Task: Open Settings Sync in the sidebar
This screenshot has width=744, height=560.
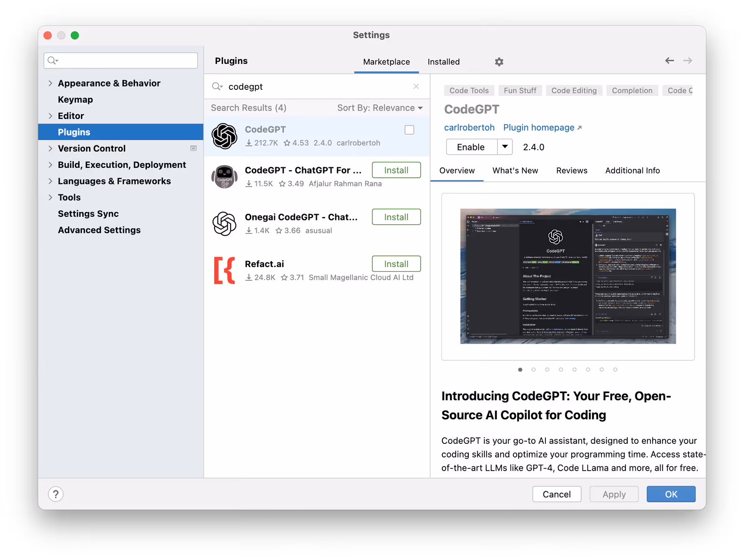Action: tap(88, 214)
